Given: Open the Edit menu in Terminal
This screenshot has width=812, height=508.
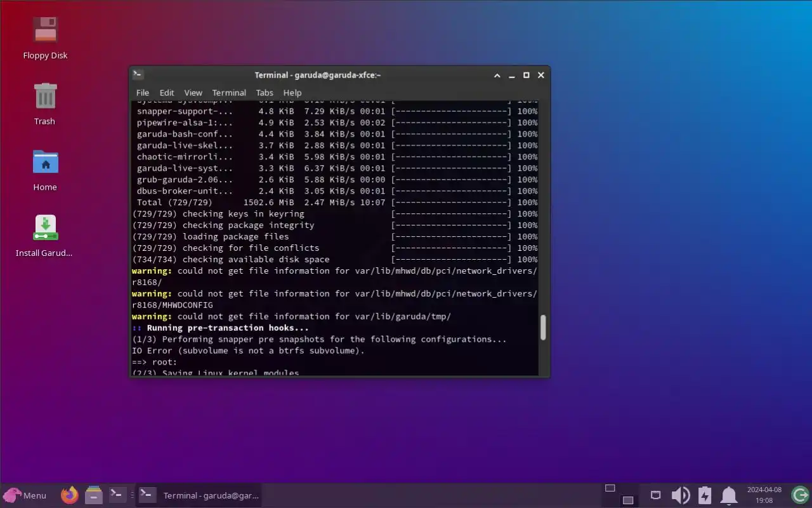Looking at the screenshot, I should (167, 93).
